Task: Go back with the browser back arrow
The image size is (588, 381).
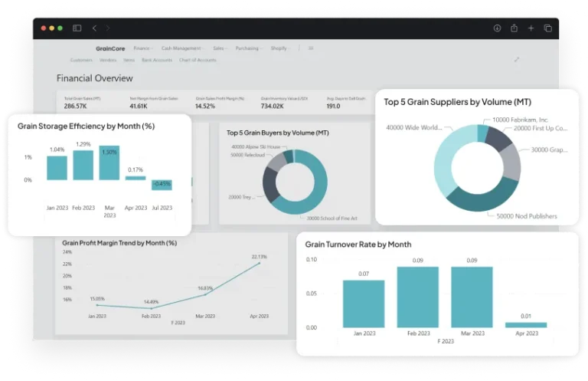Action: tap(94, 28)
